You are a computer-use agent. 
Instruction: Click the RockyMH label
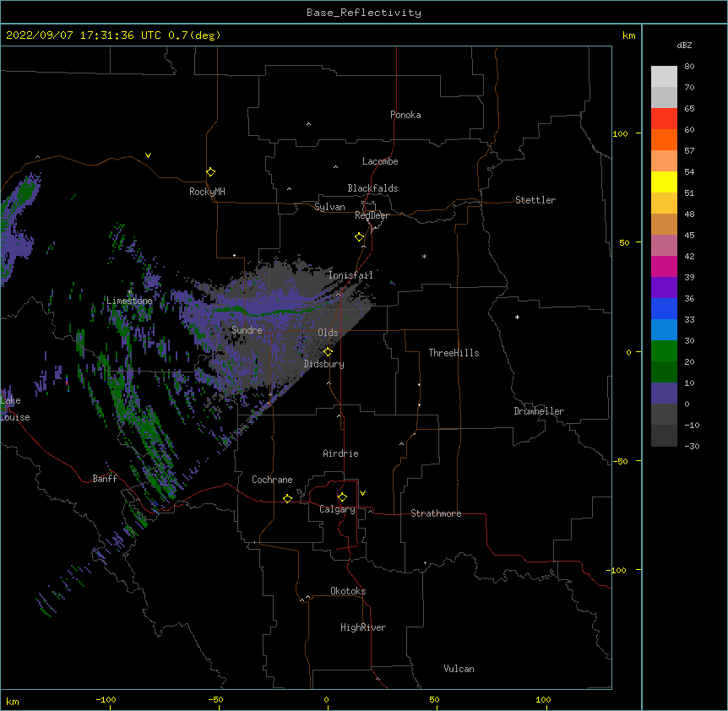(x=207, y=192)
